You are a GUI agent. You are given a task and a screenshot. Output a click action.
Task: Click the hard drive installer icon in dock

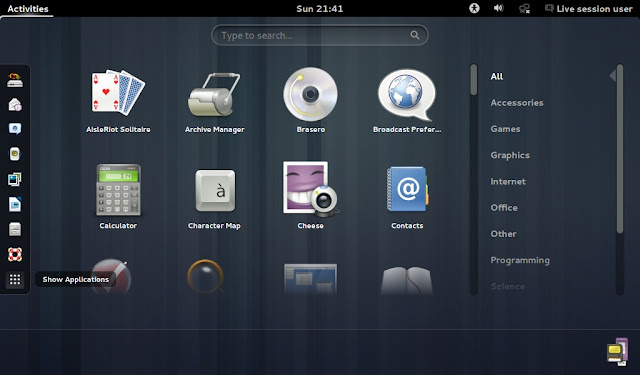15,80
